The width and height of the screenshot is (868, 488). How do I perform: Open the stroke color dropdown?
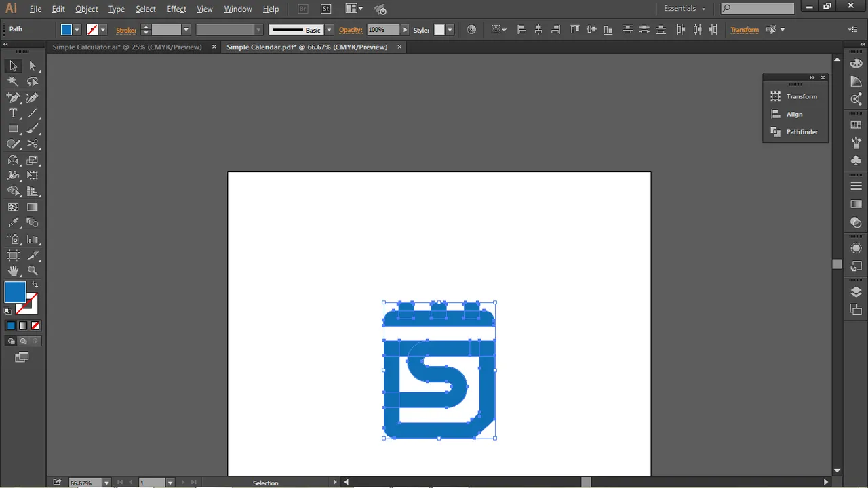[103, 30]
